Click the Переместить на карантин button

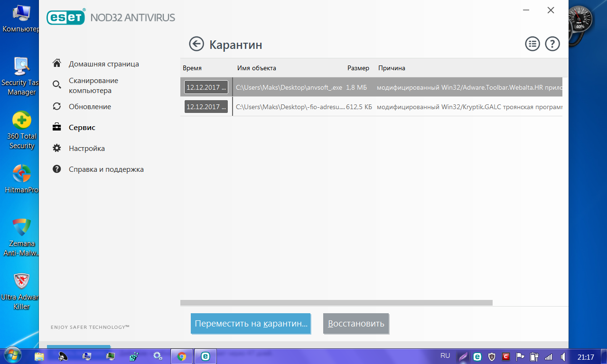click(251, 324)
